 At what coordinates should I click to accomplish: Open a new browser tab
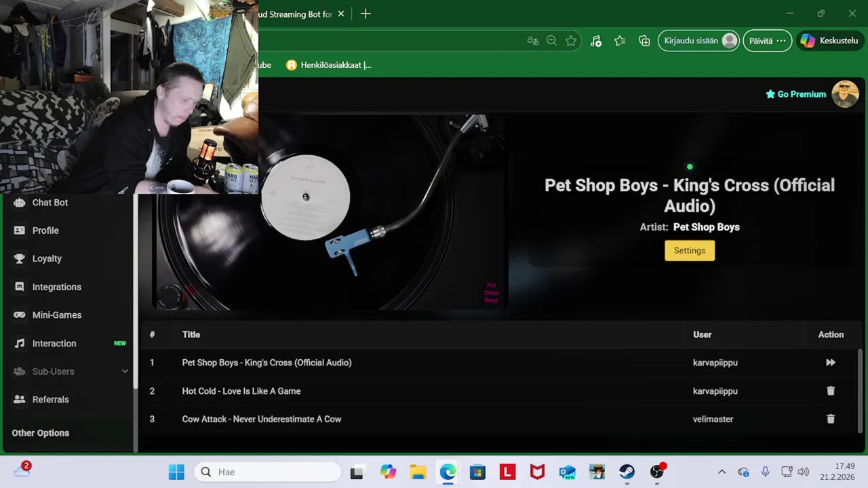point(366,14)
